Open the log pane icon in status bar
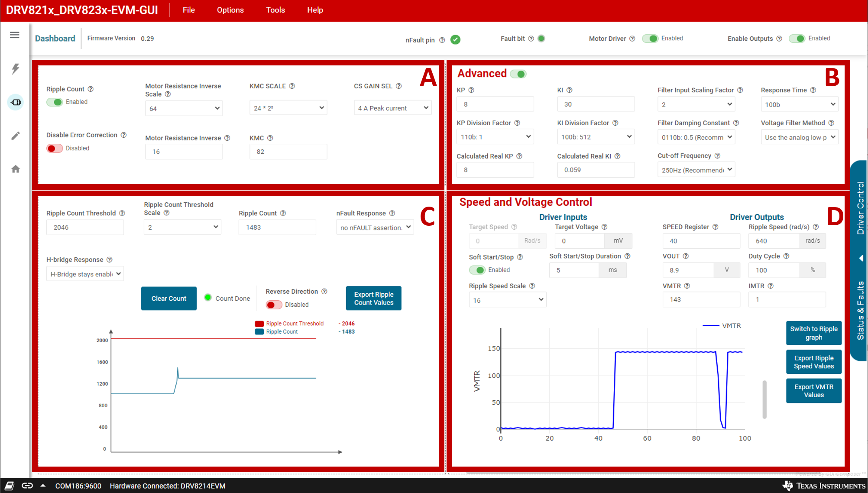868x493 pixels. 10,486
